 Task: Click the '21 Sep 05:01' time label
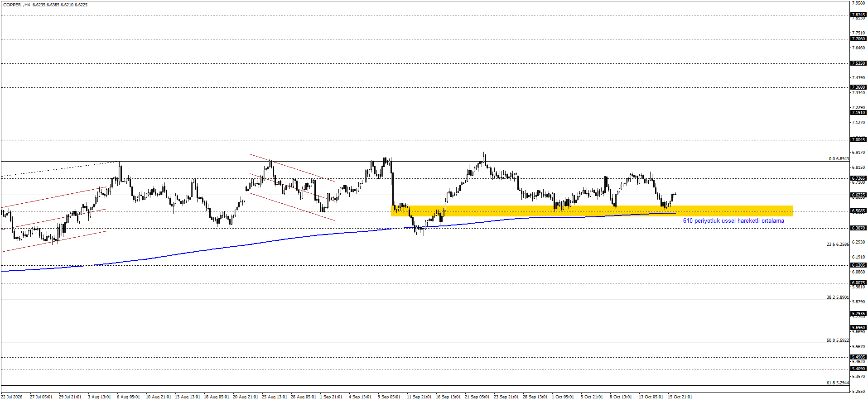[x=477, y=397]
